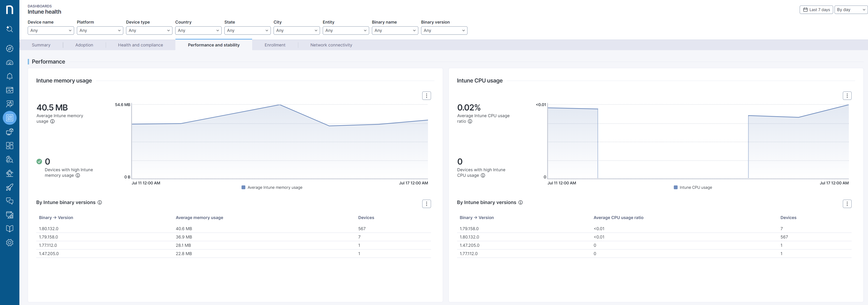Open the settings gear icon
Viewport: 868px width, 305px height.
point(9,243)
